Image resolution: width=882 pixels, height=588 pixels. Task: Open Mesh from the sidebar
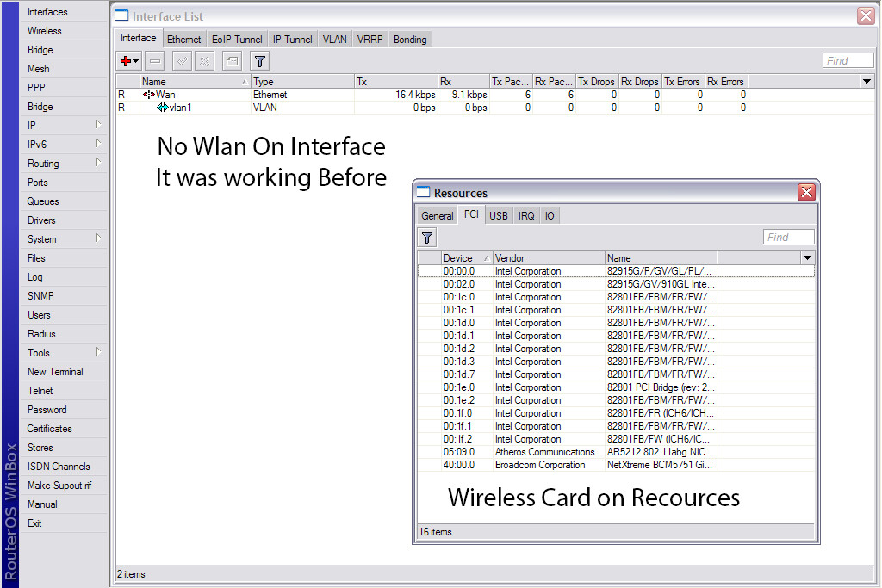point(64,69)
